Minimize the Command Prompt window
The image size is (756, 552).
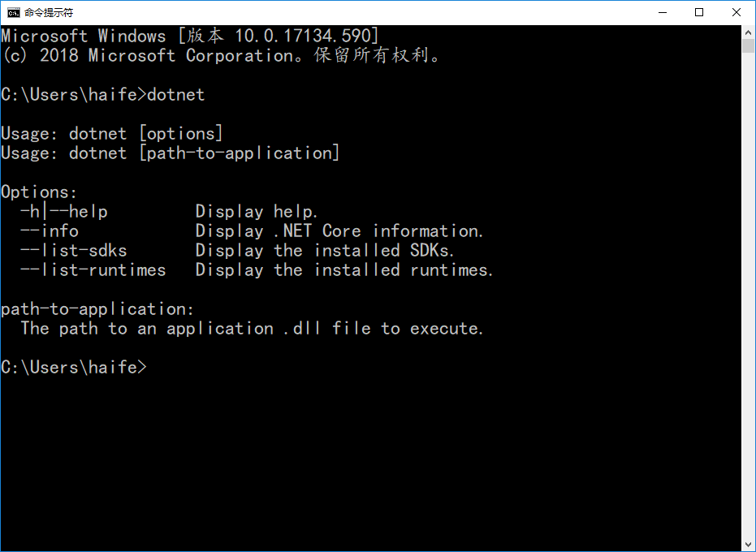pos(662,12)
